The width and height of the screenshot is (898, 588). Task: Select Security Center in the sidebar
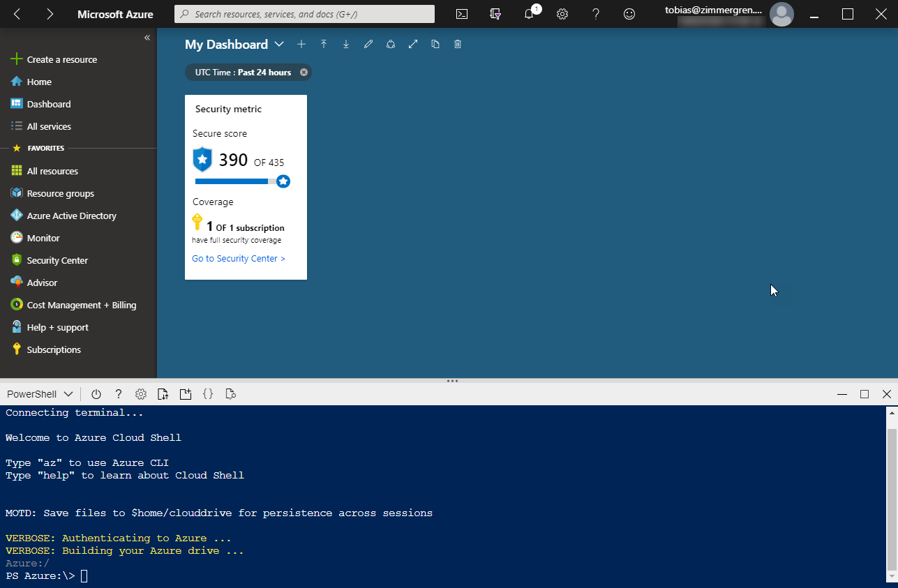tap(57, 260)
